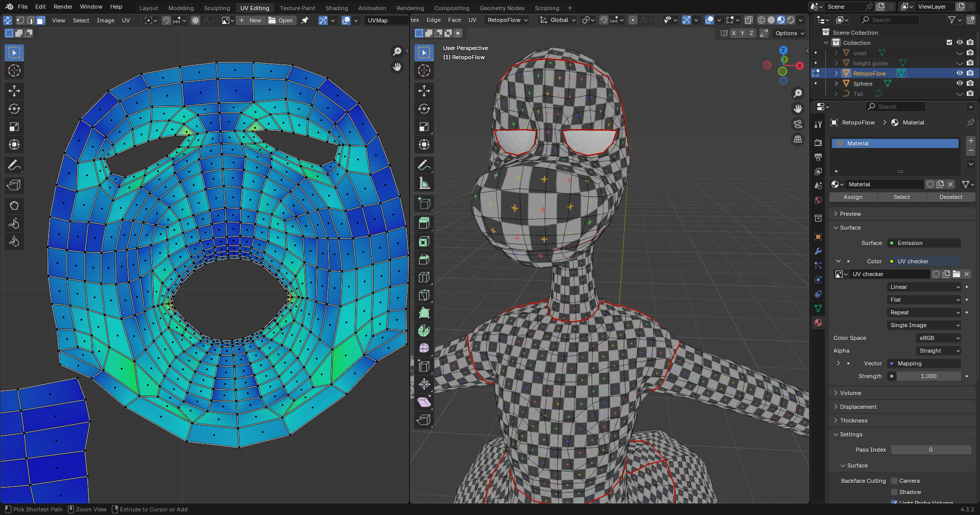Switch to orthographic/perspective view icon
This screenshot has width=980, height=515.
[x=798, y=139]
